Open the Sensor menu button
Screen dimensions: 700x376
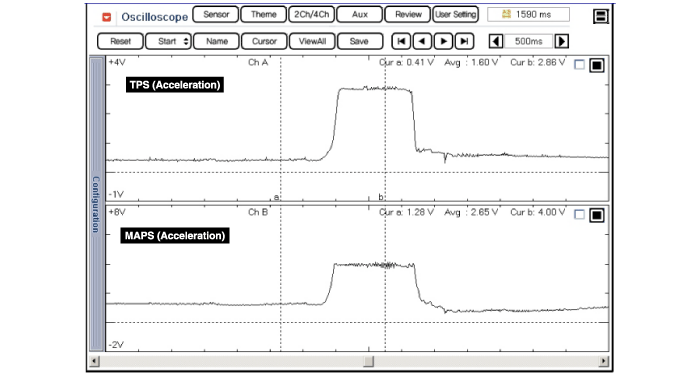point(216,14)
